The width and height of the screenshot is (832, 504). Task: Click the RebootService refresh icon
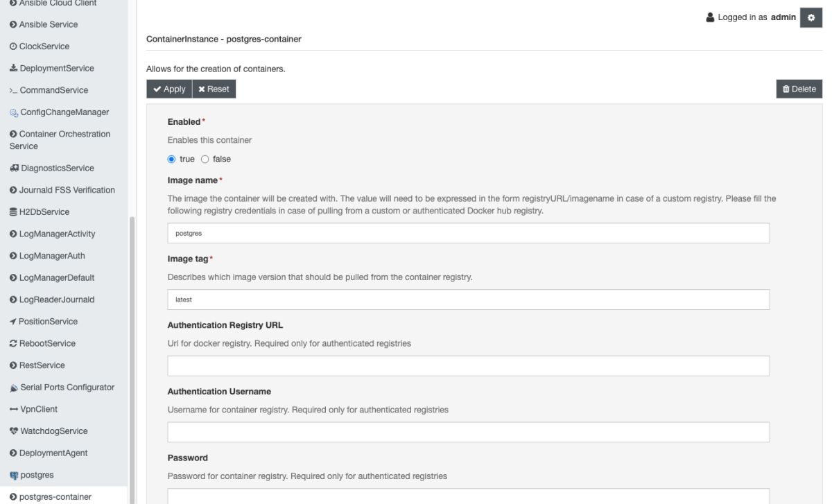click(13, 344)
